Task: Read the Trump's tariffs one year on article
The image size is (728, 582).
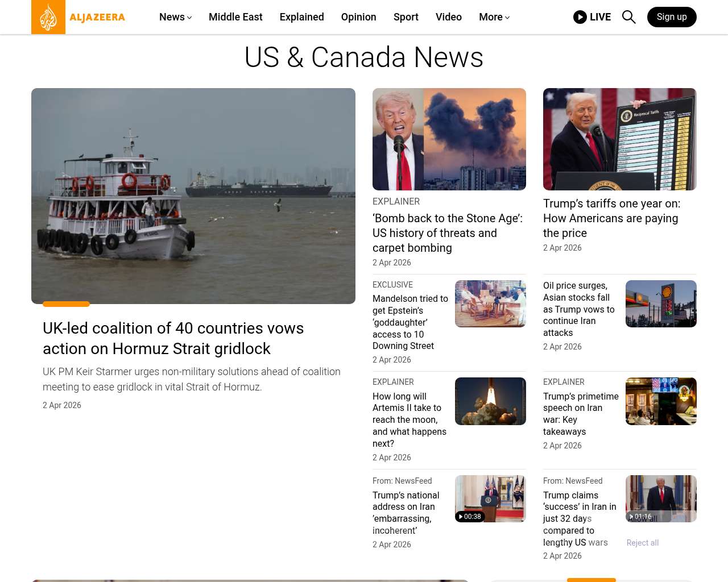Action: click(611, 218)
